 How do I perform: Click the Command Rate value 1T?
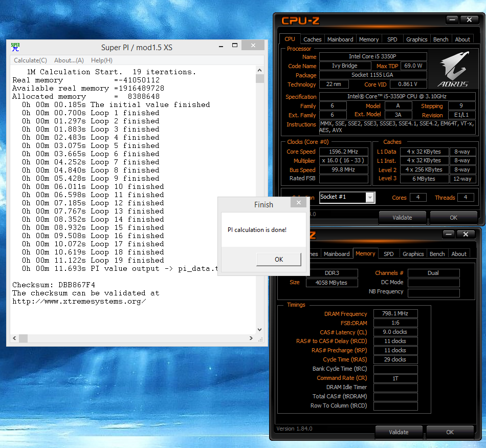(x=395, y=378)
